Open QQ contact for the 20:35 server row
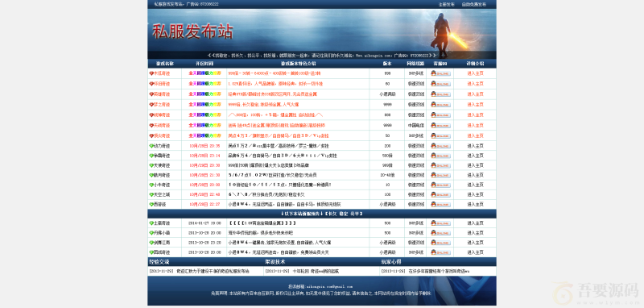The height and width of the screenshot is (308, 644). tap(440, 146)
